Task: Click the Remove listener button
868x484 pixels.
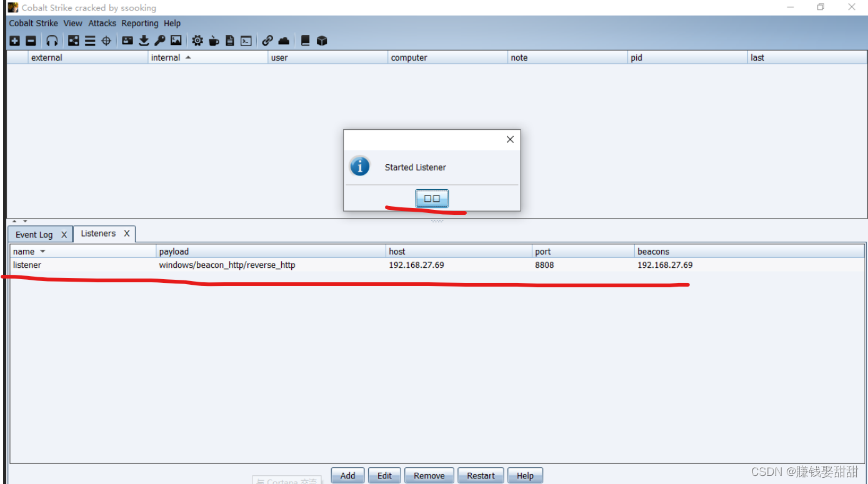Action: (429, 475)
